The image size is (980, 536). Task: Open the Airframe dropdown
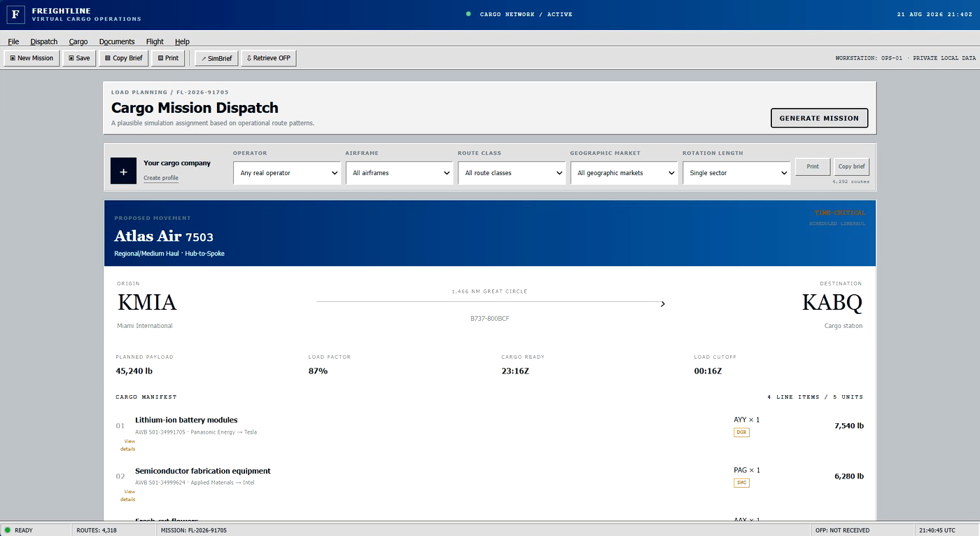point(399,173)
